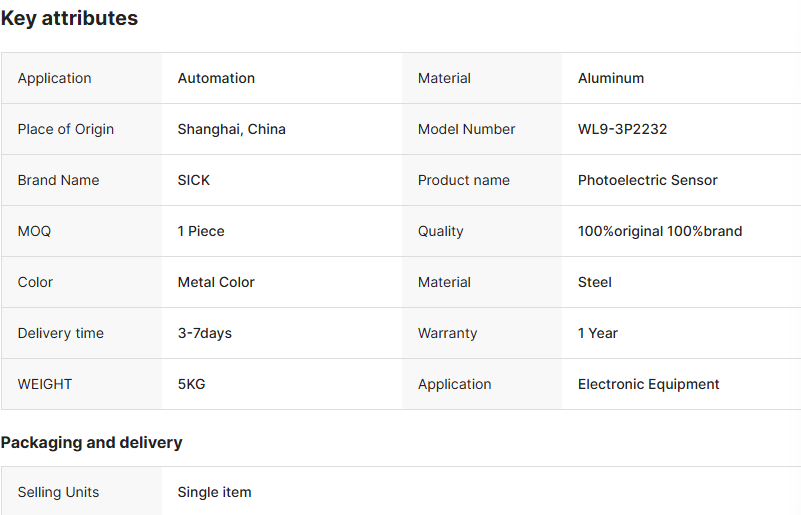Image resolution: width=801 pixels, height=515 pixels.
Task: Click the Key attributes heading
Action: tap(69, 18)
